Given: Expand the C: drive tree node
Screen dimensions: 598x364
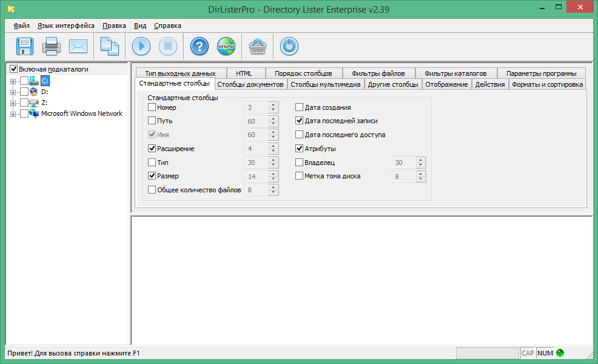Looking at the screenshot, I should tap(13, 81).
